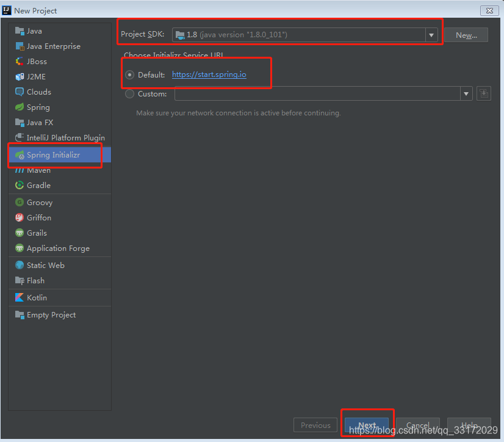Click the Static Web globe icon
This screenshot has width=504, height=442.
point(20,265)
